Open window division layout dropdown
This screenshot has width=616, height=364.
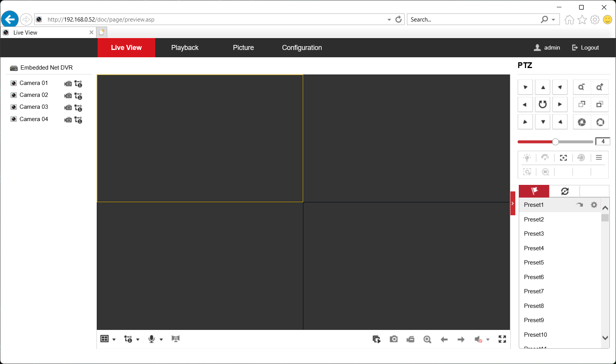[108, 339]
